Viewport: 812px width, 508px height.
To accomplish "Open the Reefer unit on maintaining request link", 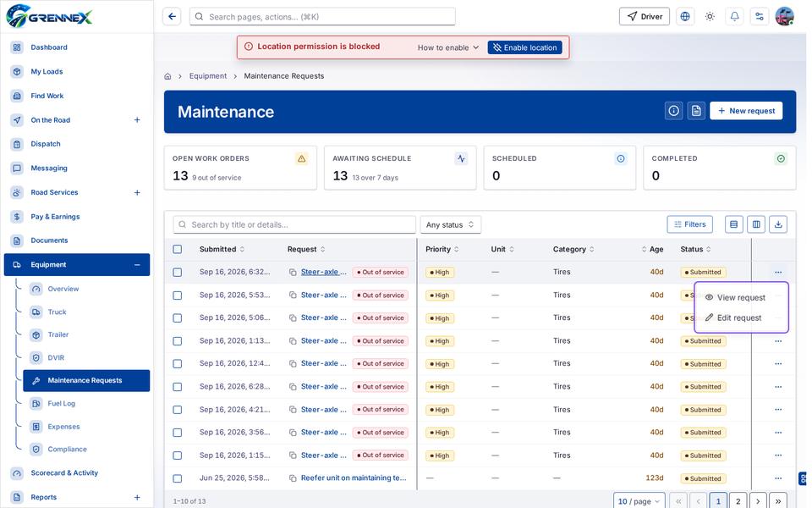I will (354, 478).
